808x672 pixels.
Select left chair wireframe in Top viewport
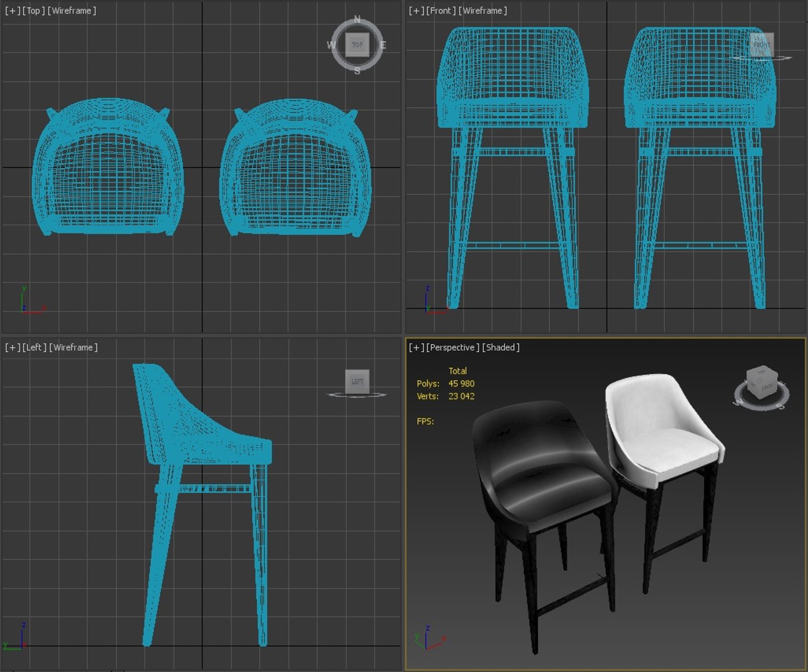107,167
